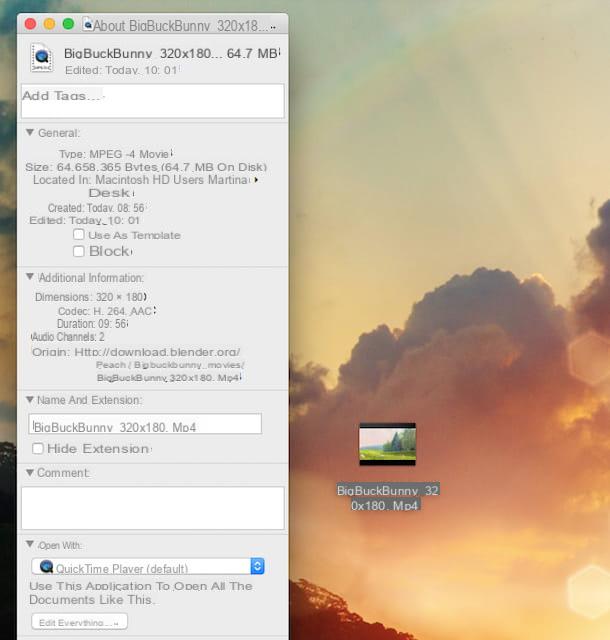
Task: Zoom the info window with the green button
Action: pos(68,24)
